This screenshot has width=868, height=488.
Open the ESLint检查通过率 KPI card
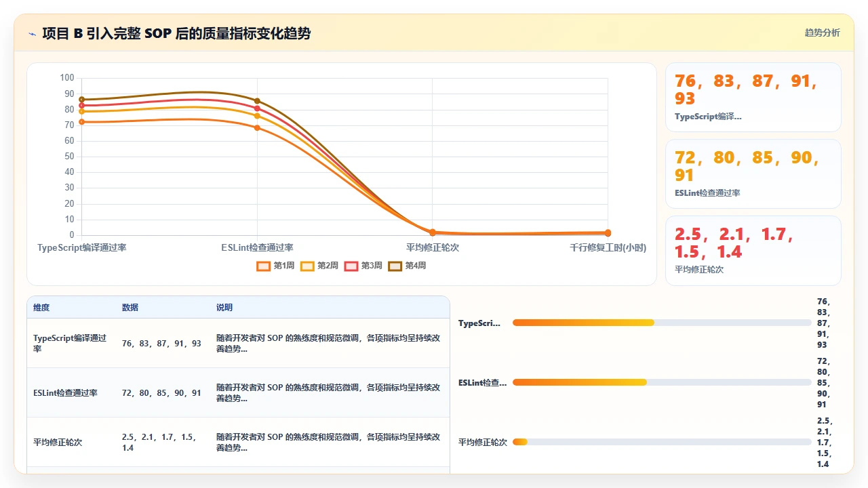(x=753, y=174)
